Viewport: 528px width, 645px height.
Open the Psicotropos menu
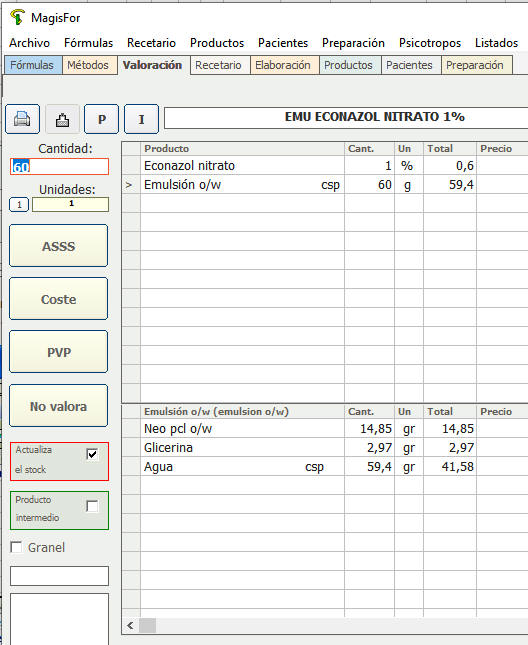[x=430, y=43]
